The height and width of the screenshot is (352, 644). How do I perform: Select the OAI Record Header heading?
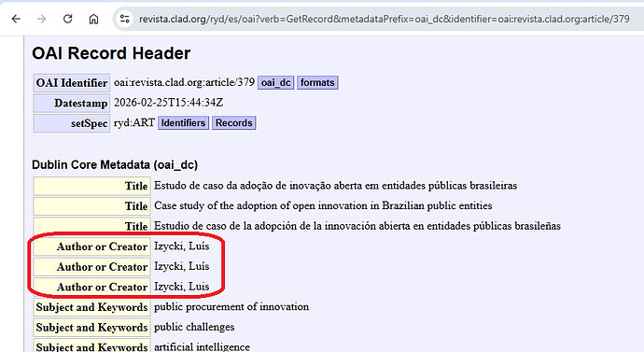tap(111, 53)
